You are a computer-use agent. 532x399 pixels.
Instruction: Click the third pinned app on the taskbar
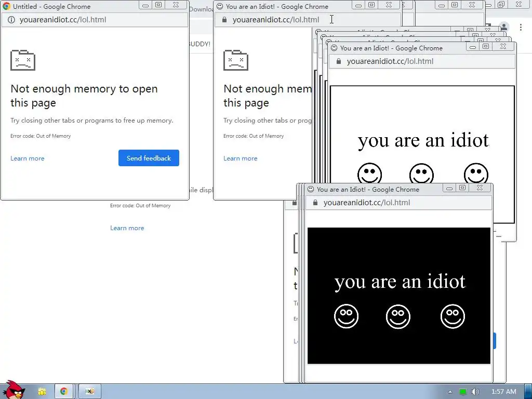coord(90,392)
